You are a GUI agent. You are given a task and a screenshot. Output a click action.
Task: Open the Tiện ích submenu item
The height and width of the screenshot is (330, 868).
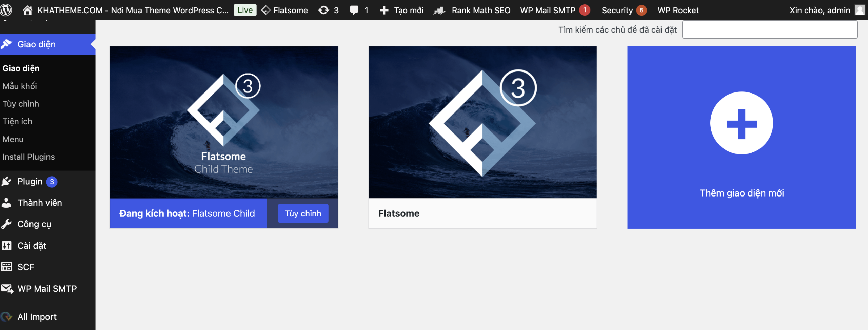tap(17, 121)
